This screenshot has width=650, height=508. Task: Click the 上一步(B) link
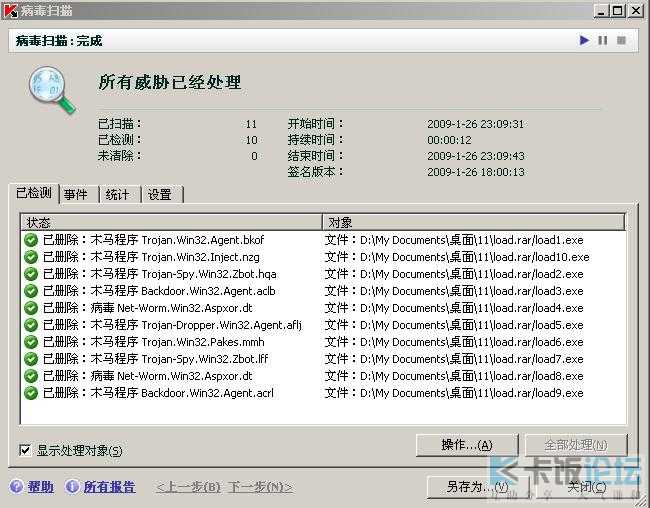click(188, 487)
